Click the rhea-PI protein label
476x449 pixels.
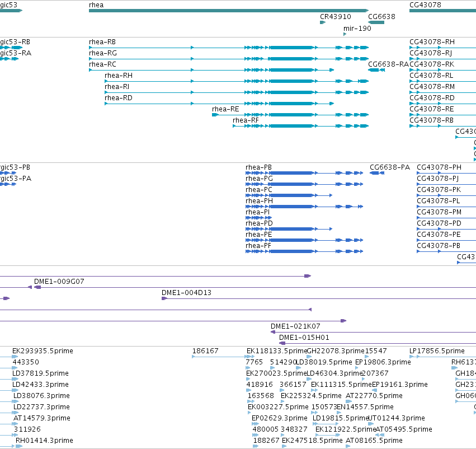[258, 212]
